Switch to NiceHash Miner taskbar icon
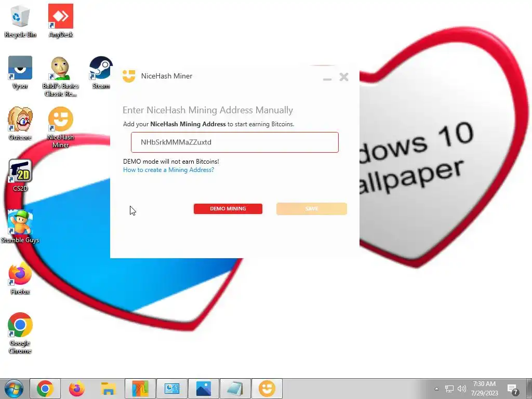532x399 pixels. [x=267, y=389]
